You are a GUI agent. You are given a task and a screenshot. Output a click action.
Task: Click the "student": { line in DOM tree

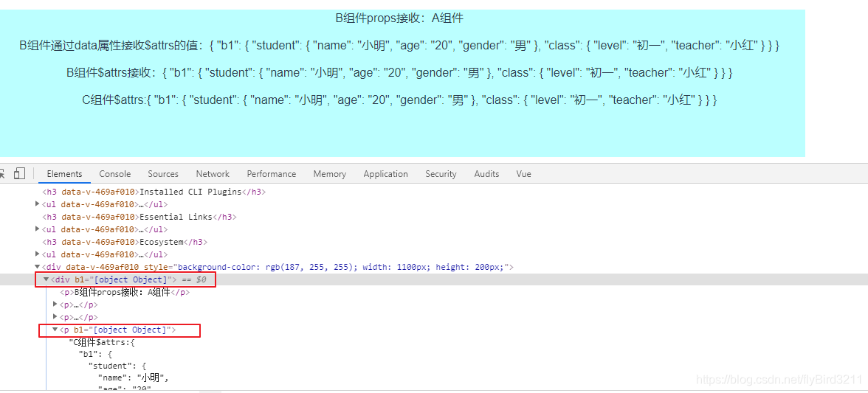point(117,366)
